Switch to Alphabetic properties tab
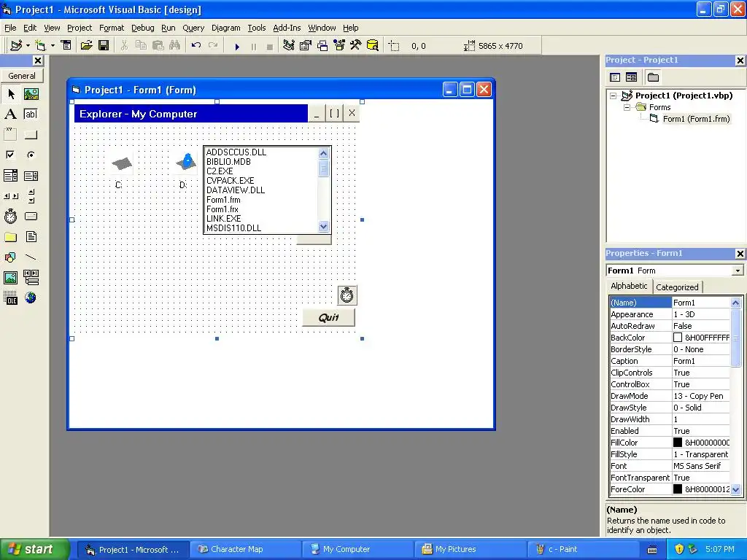 [x=629, y=286]
